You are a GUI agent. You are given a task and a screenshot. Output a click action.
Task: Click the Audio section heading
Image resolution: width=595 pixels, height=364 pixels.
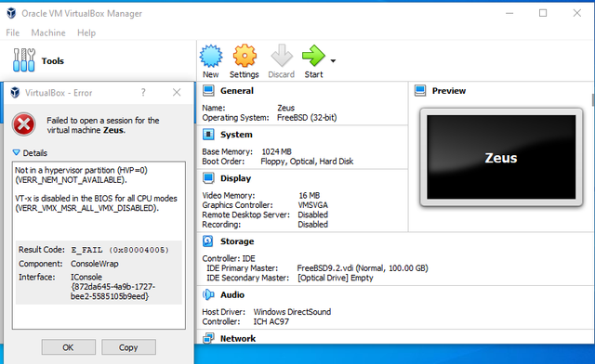point(232,295)
